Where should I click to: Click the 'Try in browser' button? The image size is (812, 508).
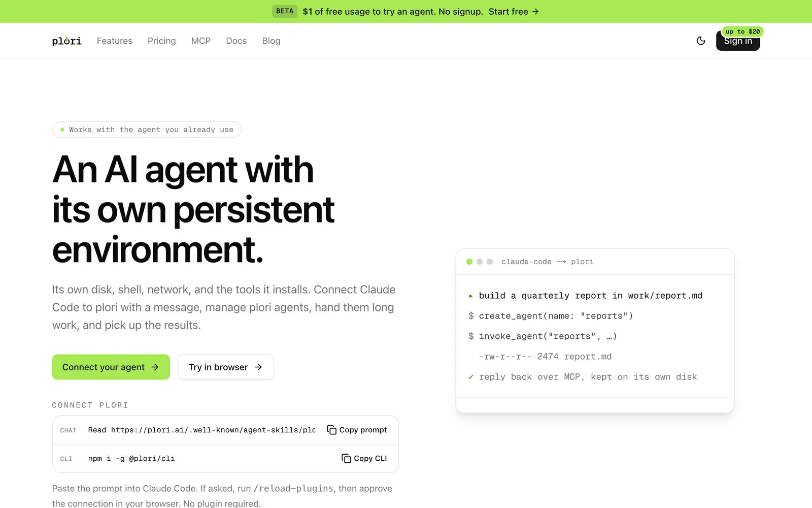click(225, 367)
